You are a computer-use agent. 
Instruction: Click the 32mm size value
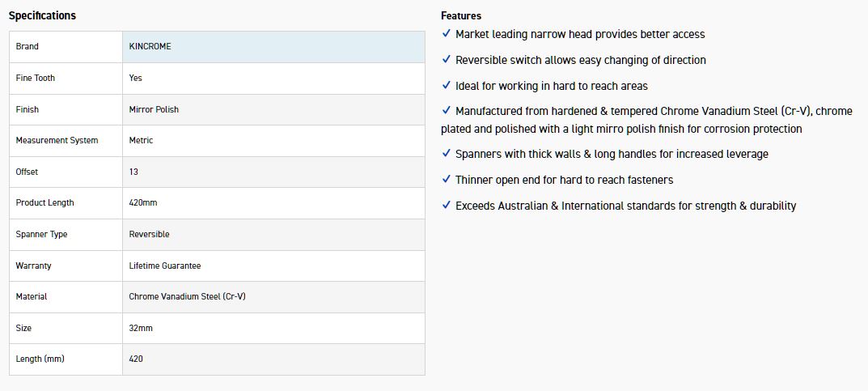141,328
